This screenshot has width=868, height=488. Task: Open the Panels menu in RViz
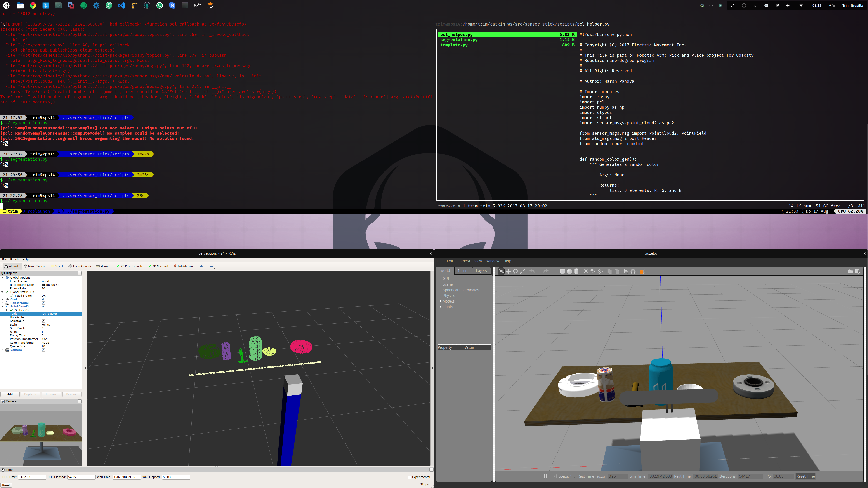click(14, 260)
